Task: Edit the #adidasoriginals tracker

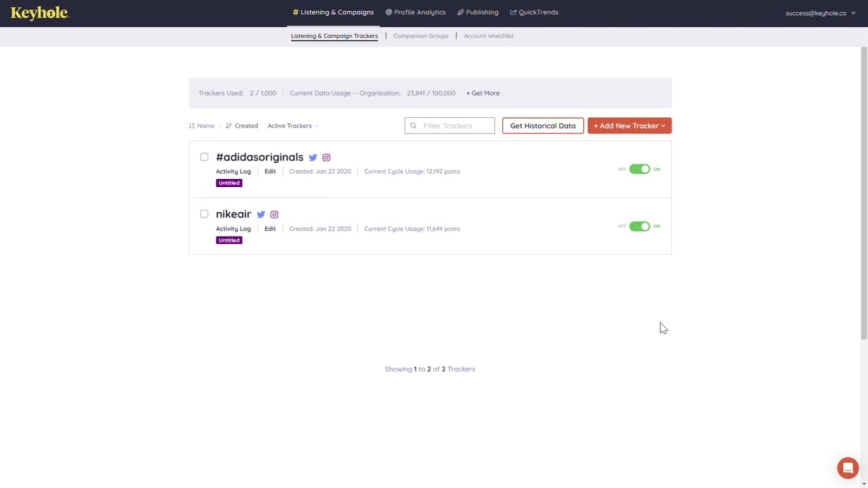Action: tap(270, 171)
